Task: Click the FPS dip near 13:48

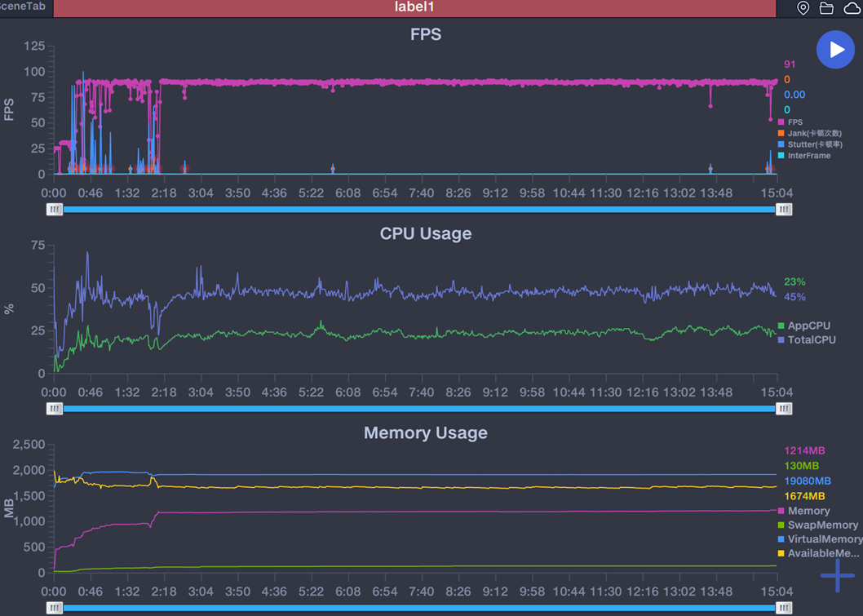Action: click(710, 105)
